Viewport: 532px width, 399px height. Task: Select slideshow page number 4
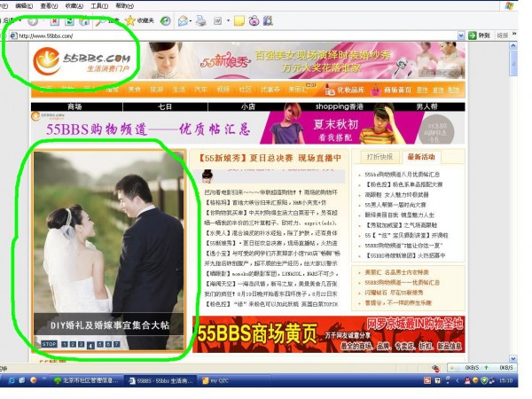click(x=90, y=346)
